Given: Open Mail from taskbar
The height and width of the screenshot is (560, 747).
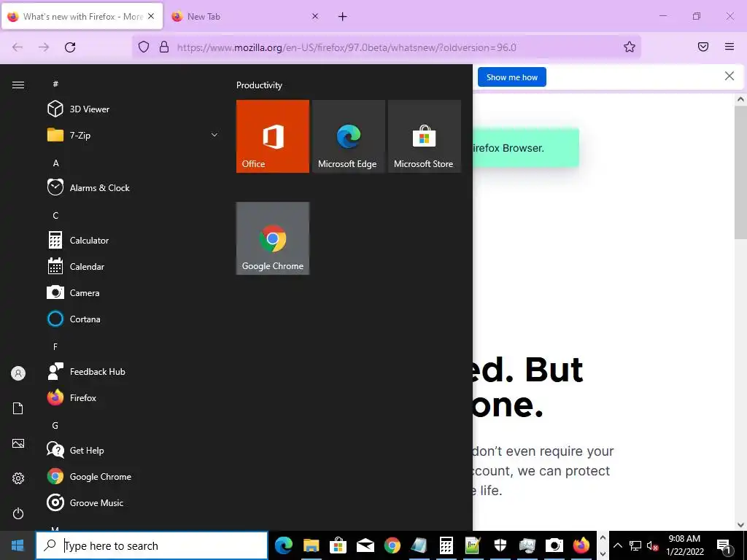Looking at the screenshot, I should (x=365, y=545).
